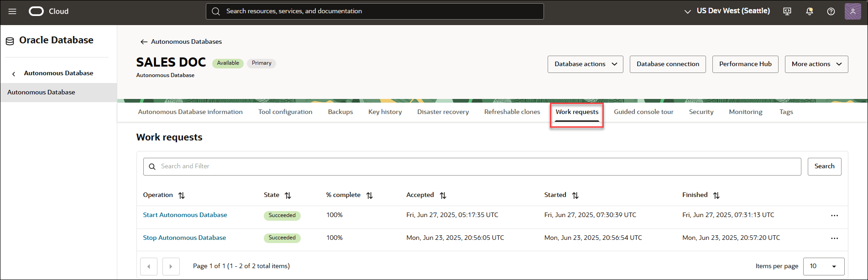This screenshot has width=868, height=280.
Task: Open the Items per page dropdown
Action: point(823,266)
